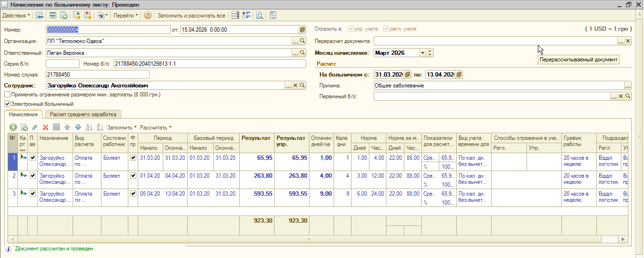
Task: Click the move row down arrow
Action: 78,127
